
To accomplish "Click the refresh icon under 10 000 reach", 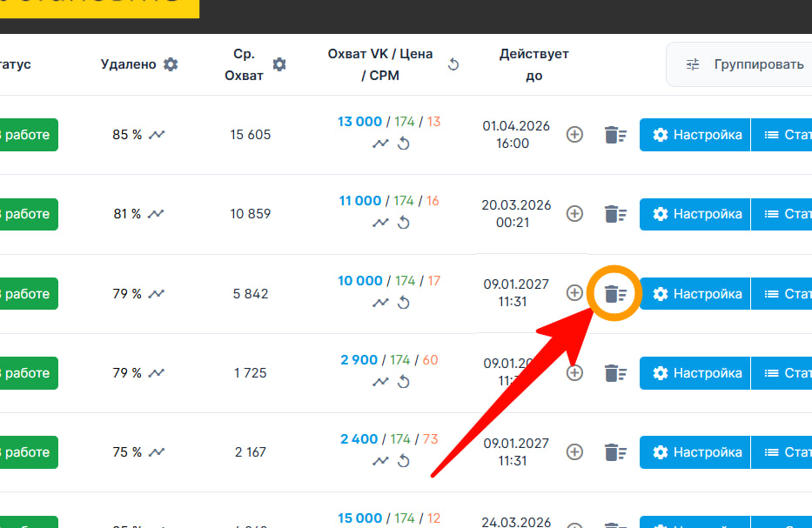I will click(403, 303).
